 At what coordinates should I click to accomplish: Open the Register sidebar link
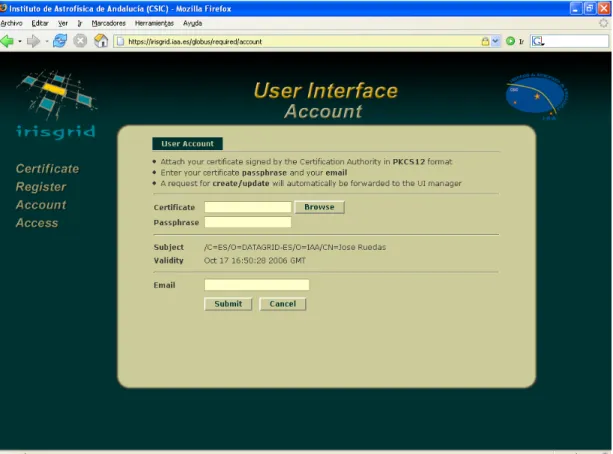(41, 187)
